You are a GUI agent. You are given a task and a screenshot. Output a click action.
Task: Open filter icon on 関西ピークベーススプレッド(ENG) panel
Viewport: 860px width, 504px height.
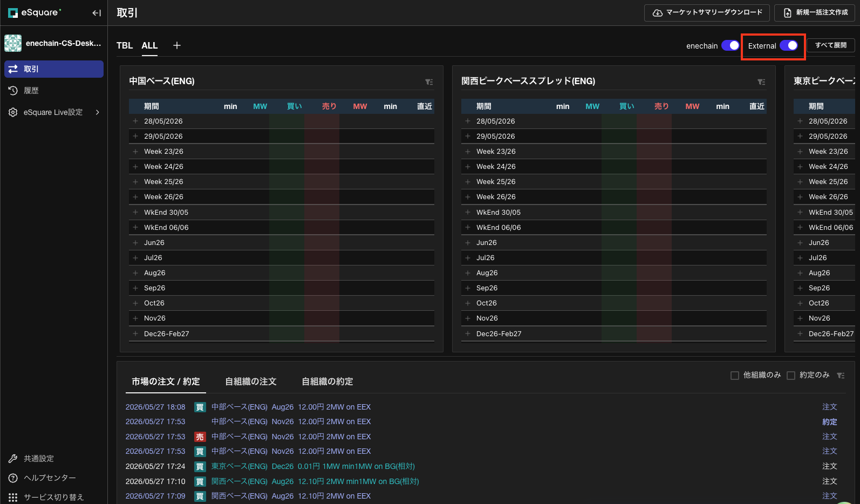(x=761, y=82)
